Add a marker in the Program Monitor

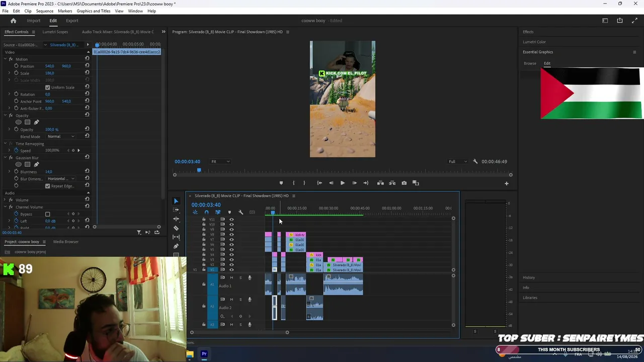pos(281,183)
